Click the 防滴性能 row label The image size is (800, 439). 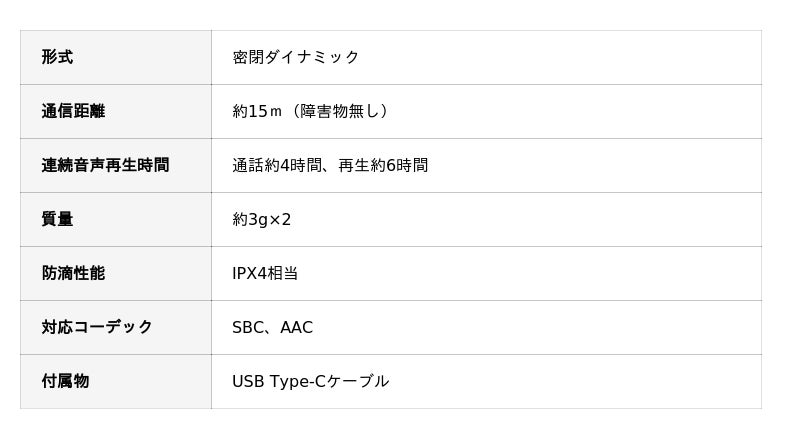click(x=73, y=273)
